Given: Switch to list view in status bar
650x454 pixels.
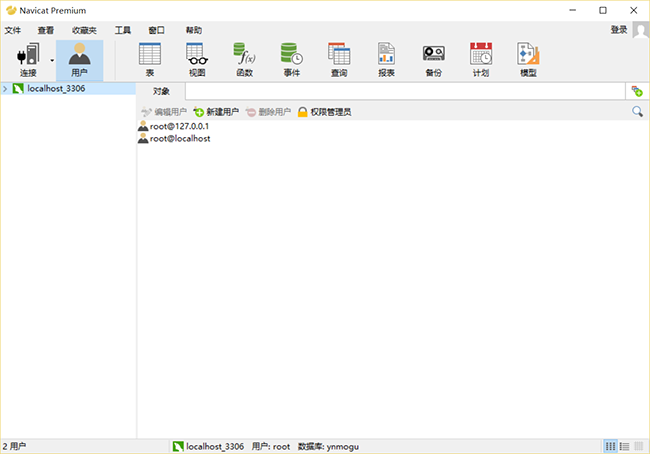Looking at the screenshot, I should pyautogui.click(x=611, y=447).
